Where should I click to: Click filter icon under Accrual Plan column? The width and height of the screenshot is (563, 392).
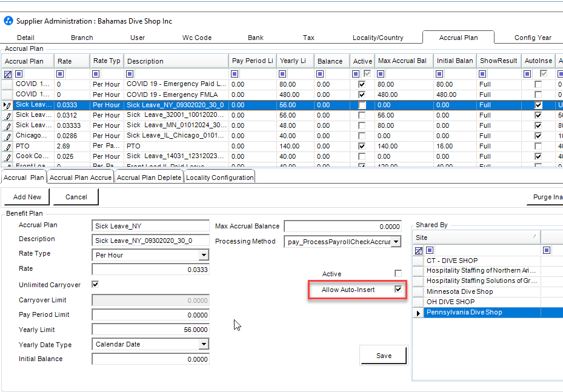(19, 74)
